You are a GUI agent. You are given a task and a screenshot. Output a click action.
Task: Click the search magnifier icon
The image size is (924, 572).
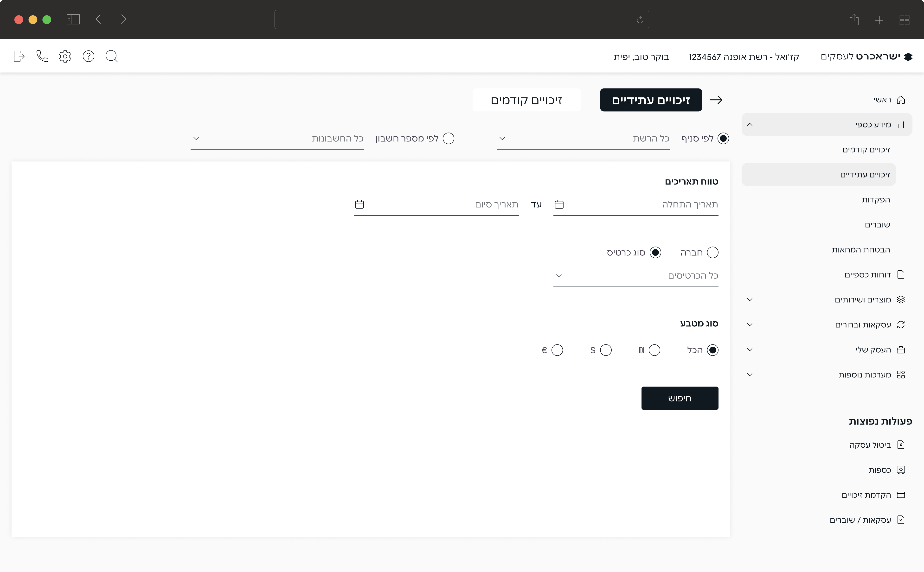[112, 56]
